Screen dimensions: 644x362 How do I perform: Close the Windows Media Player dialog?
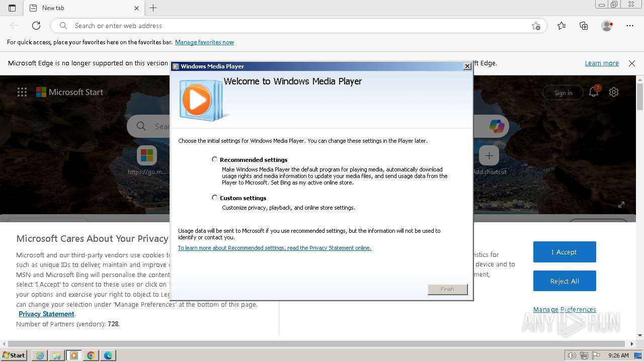(467, 66)
